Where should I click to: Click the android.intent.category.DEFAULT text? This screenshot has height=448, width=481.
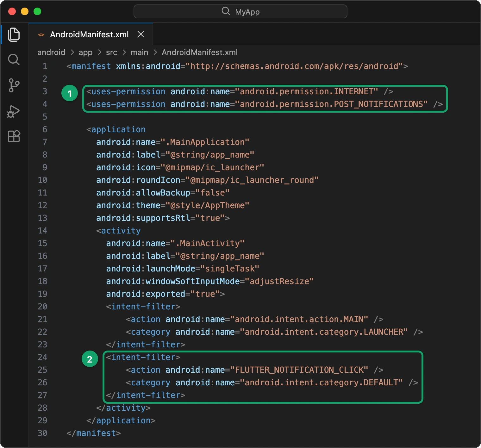321,383
